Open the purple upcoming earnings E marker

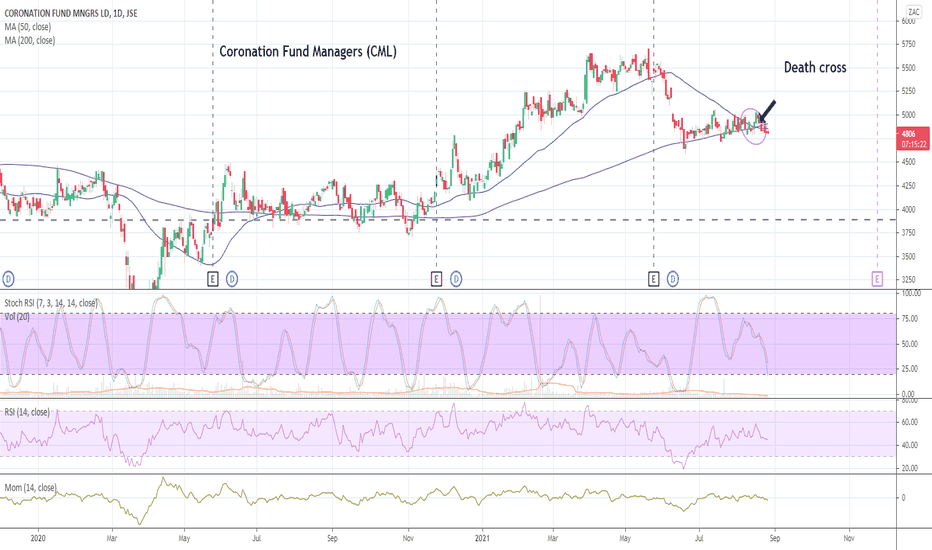pos(877,278)
